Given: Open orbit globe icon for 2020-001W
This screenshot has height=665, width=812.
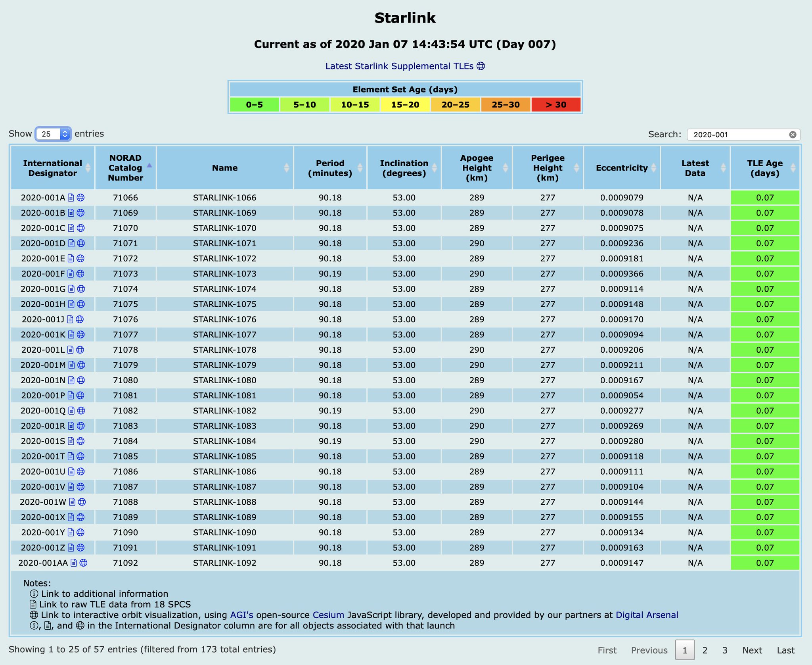Looking at the screenshot, I should coord(82,502).
